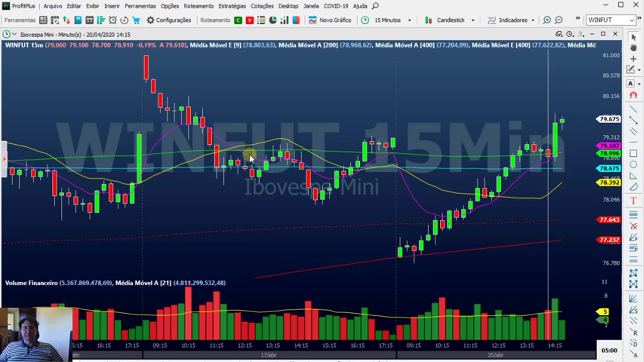Image resolution: width=644 pixels, height=362 pixels.
Task: Click the blue book icon in the toolbar
Action: click(78, 20)
